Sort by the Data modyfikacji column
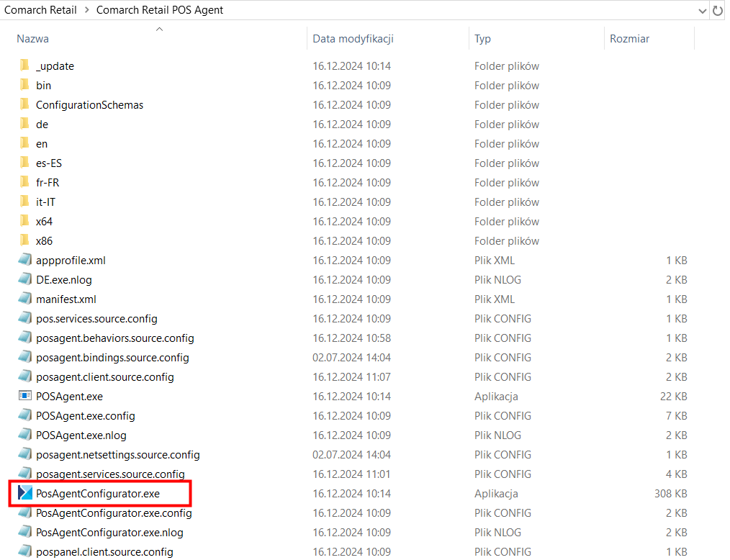 pos(353,39)
